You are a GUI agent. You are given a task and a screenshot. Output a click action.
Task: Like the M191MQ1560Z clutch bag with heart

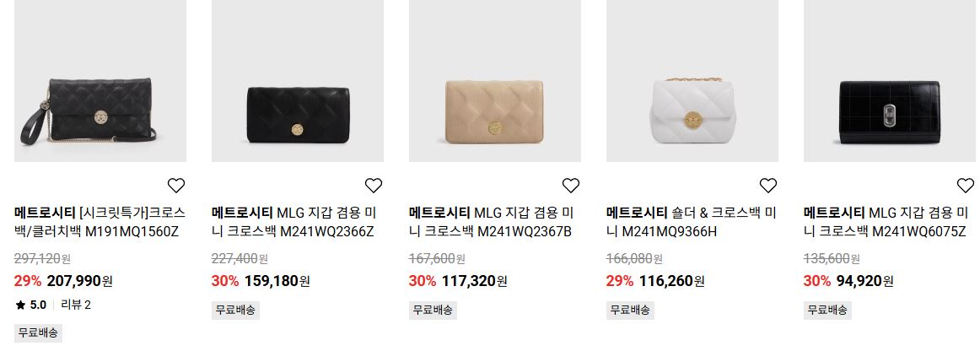pyautogui.click(x=176, y=185)
